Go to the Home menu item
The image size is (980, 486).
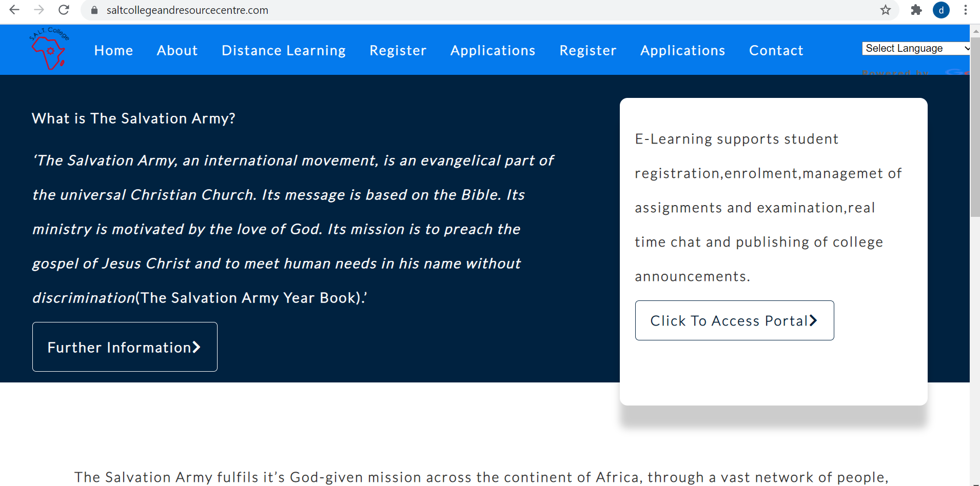pos(113,50)
